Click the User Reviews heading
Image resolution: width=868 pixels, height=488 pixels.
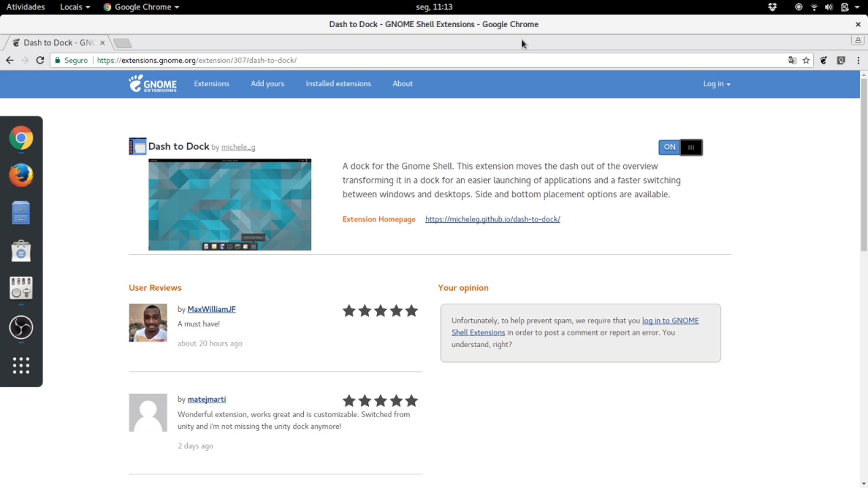click(x=155, y=288)
